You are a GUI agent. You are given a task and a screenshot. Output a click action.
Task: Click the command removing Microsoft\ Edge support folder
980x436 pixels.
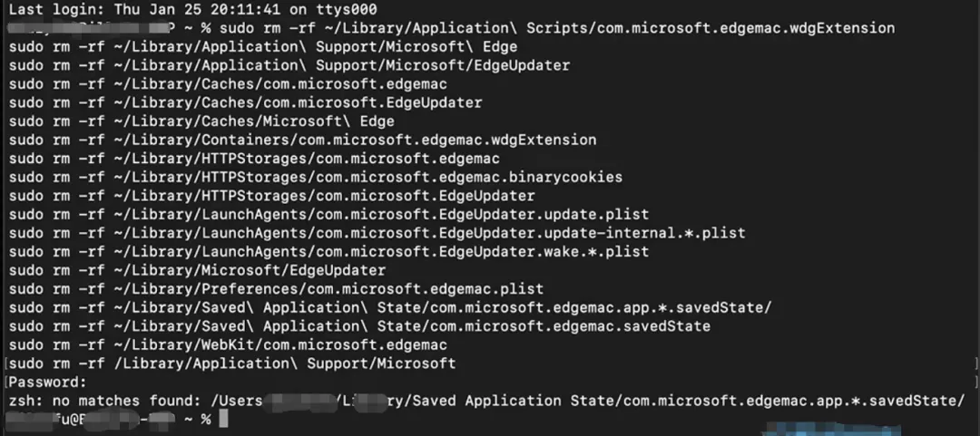click(x=263, y=47)
